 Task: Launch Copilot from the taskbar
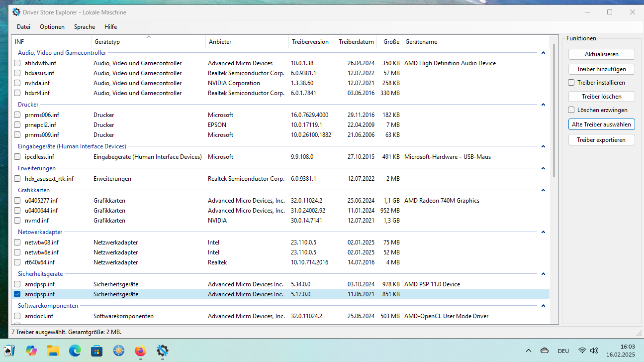(x=31, y=351)
